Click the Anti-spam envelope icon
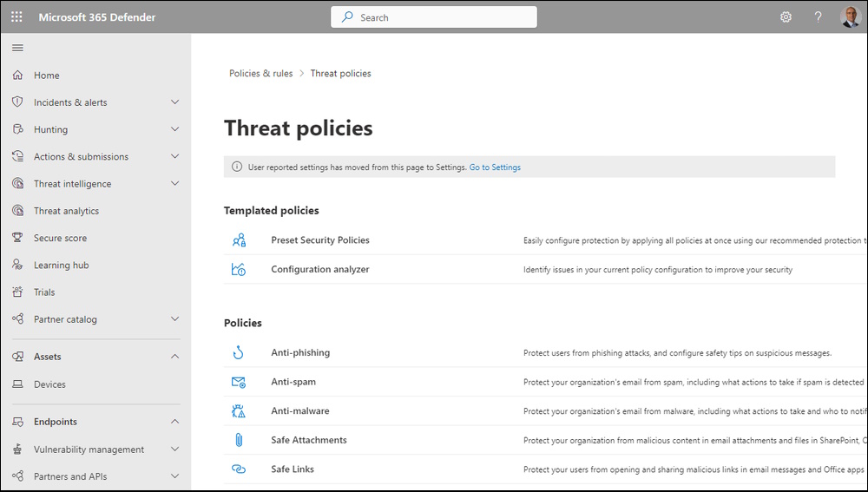The height and width of the screenshot is (492, 868). [x=239, y=382]
